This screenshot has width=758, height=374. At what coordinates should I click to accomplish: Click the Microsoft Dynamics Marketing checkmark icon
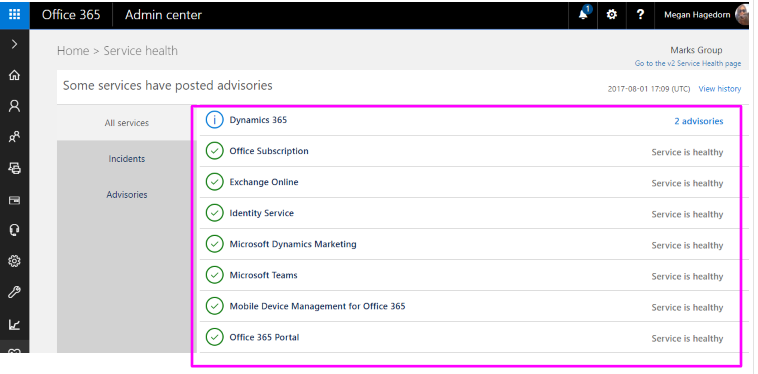pos(214,244)
